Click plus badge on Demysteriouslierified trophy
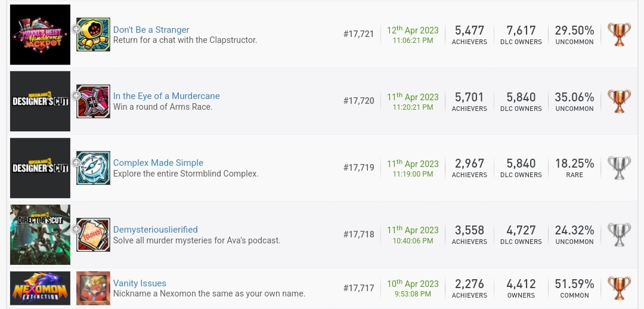The image size is (644, 309). [76, 229]
